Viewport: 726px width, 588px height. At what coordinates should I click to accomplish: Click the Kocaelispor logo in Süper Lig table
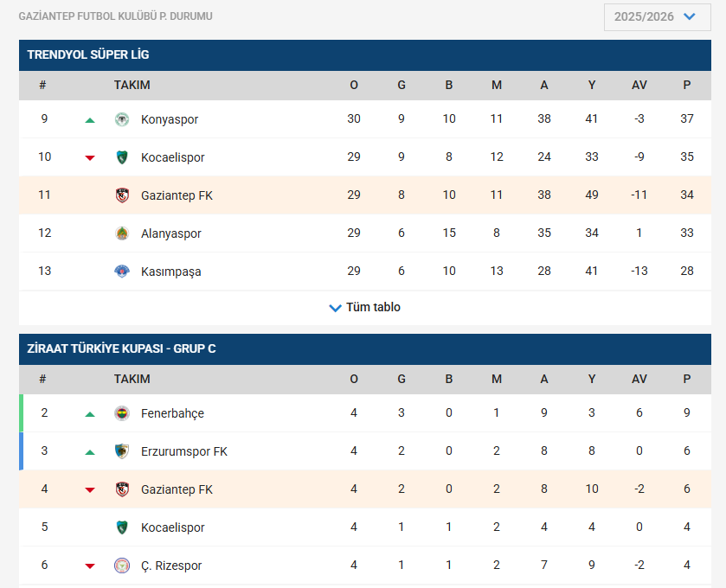click(x=122, y=157)
